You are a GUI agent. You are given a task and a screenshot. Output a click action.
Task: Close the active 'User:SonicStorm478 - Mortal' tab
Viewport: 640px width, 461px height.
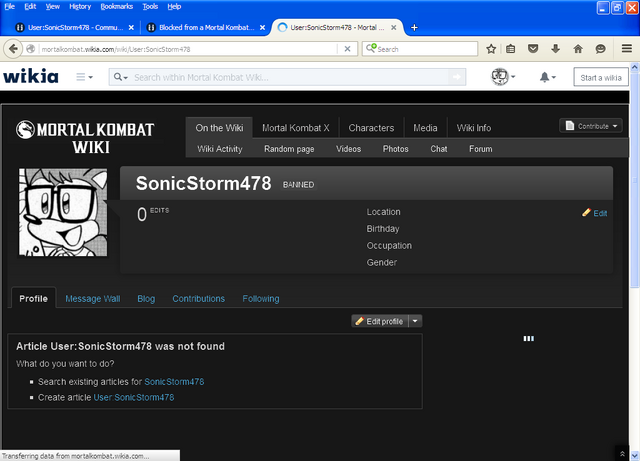(x=393, y=27)
